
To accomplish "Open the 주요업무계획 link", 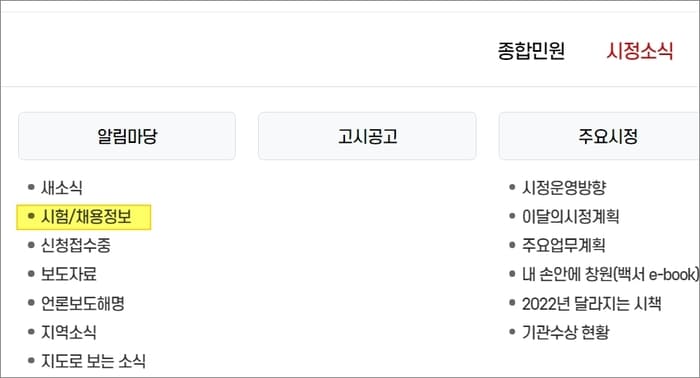I will (564, 245).
